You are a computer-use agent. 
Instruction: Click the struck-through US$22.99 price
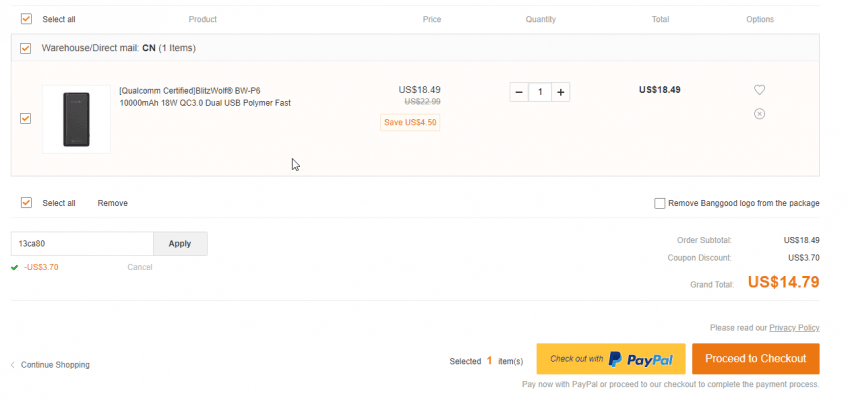click(x=422, y=101)
